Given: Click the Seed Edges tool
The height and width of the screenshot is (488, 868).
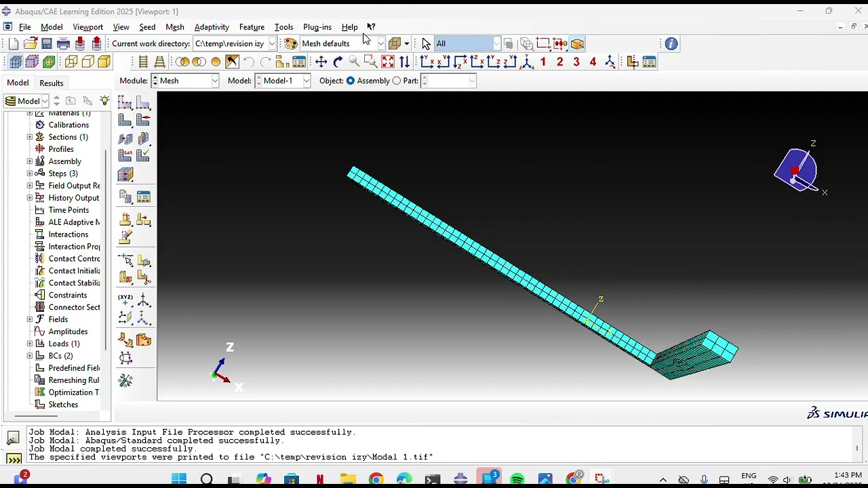Looking at the screenshot, I should tap(143, 102).
